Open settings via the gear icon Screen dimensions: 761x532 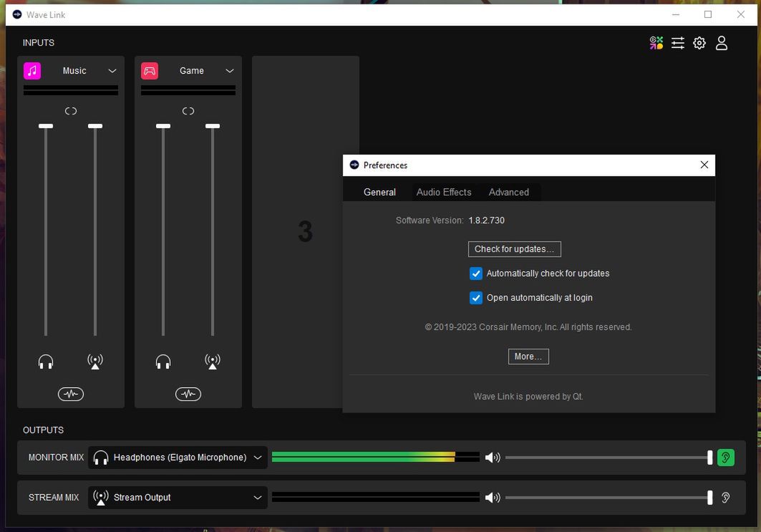(x=699, y=43)
